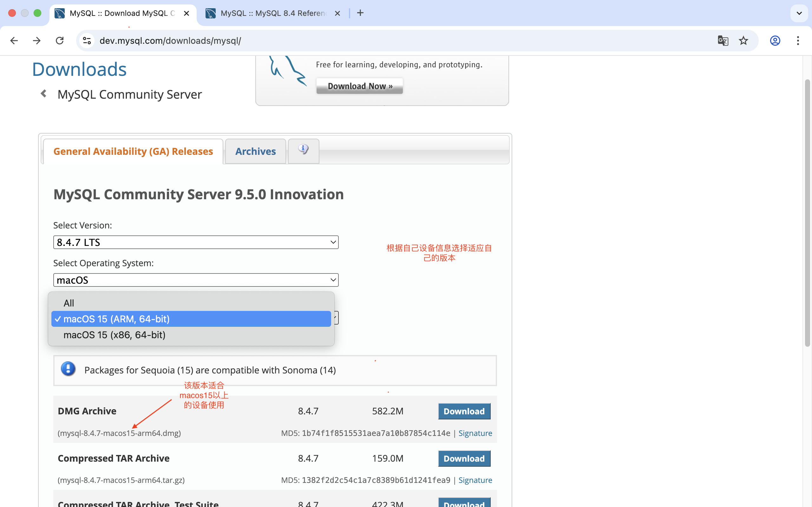Viewport: 812px width, 507px height.
Task: Choose macOS 15 (x86, 64-bit) option
Action: click(114, 335)
